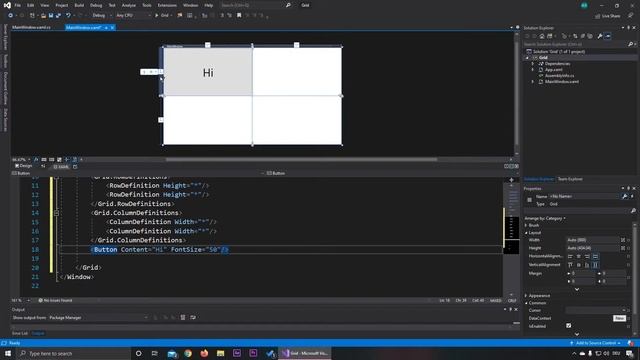Image resolution: width=640 pixels, height=360 pixels.
Task: Collapse the Common category
Action: click(526, 303)
